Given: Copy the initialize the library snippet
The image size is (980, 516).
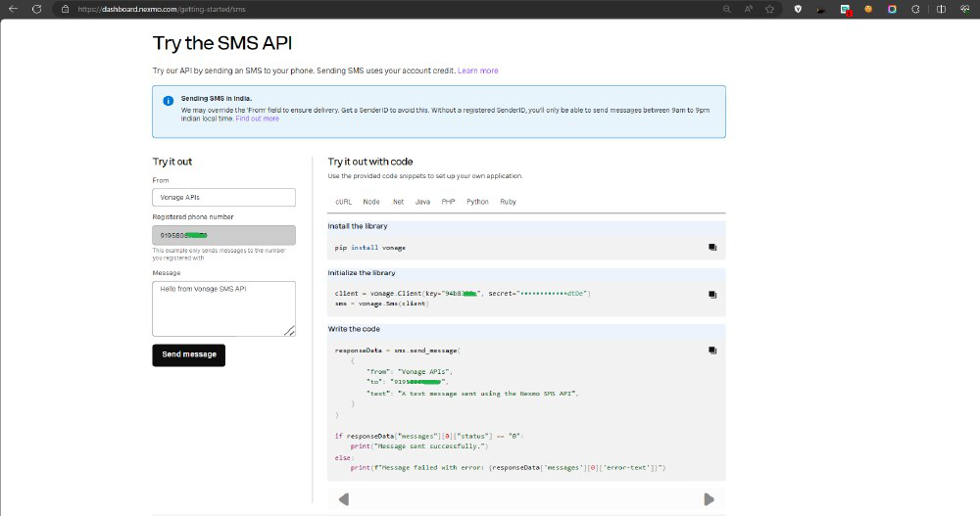Looking at the screenshot, I should click(712, 295).
